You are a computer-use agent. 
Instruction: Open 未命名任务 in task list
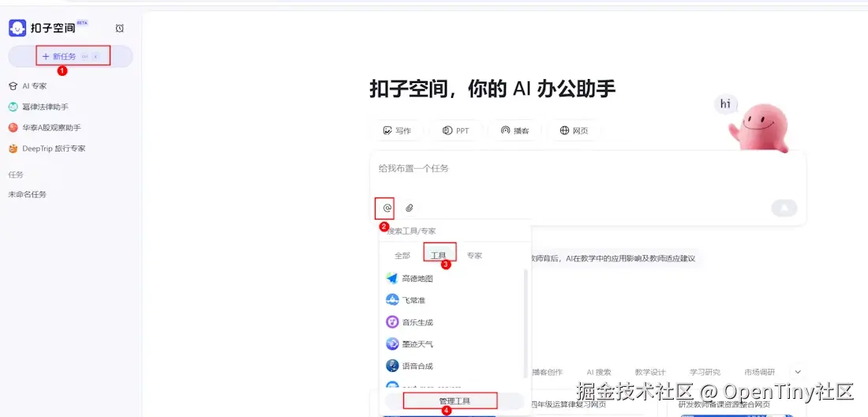pyautogui.click(x=27, y=194)
